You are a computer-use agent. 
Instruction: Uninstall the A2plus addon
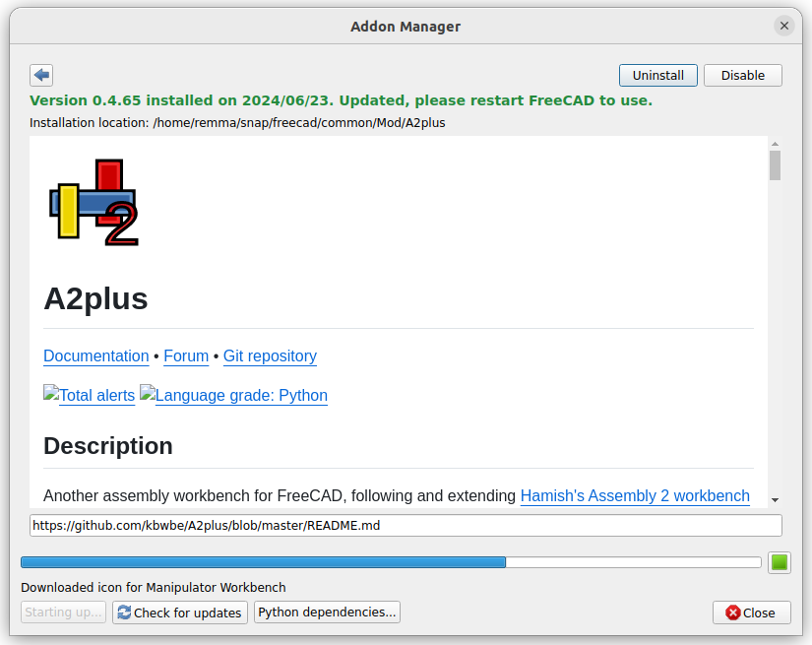click(657, 75)
